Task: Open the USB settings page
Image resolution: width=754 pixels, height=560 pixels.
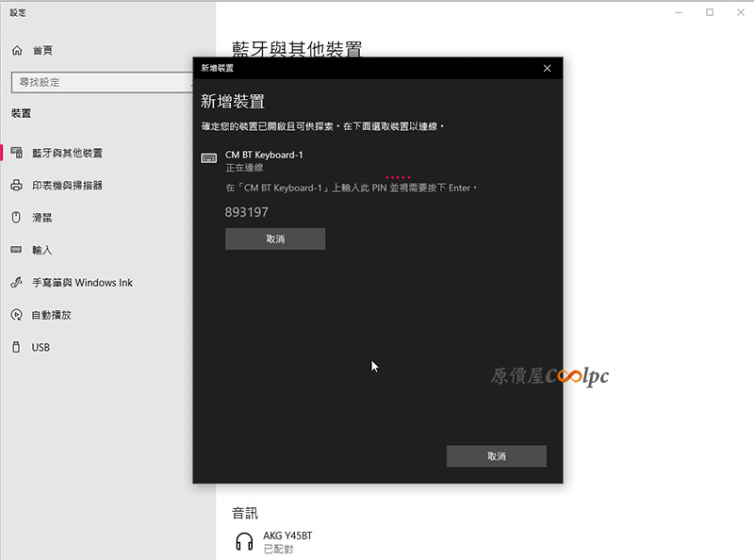Action: 41,347
